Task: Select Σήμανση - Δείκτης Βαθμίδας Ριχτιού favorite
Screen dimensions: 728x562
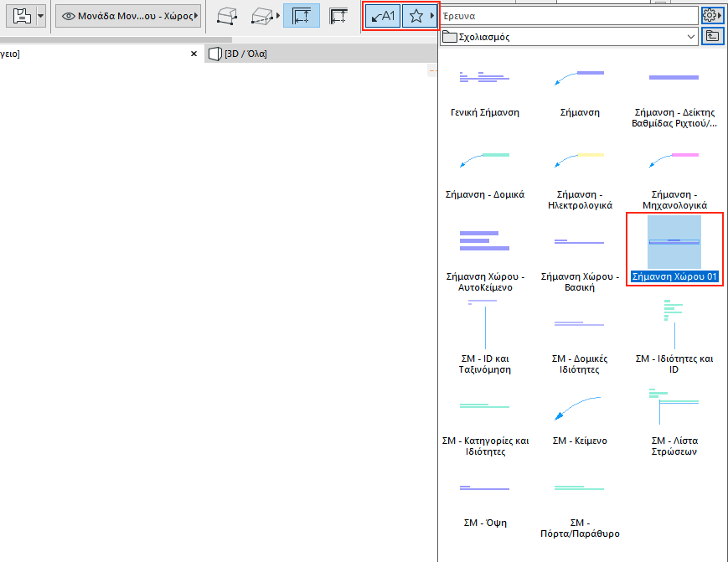Action: pos(674,97)
